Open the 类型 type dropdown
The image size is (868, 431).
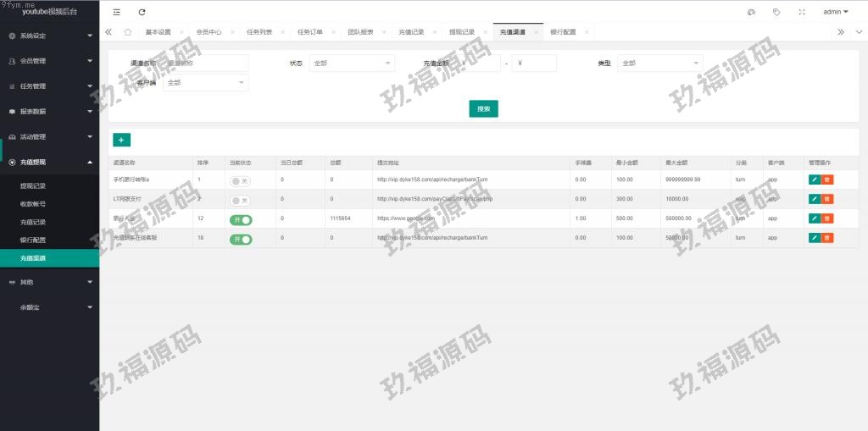pyautogui.click(x=659, y=63)
